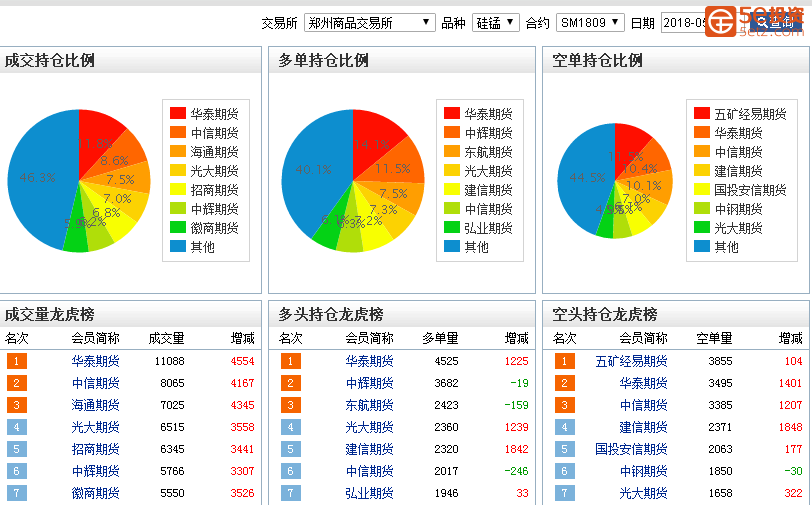Click rank 4 badge in 空头持仓龙虎榜

coord(564,427)
